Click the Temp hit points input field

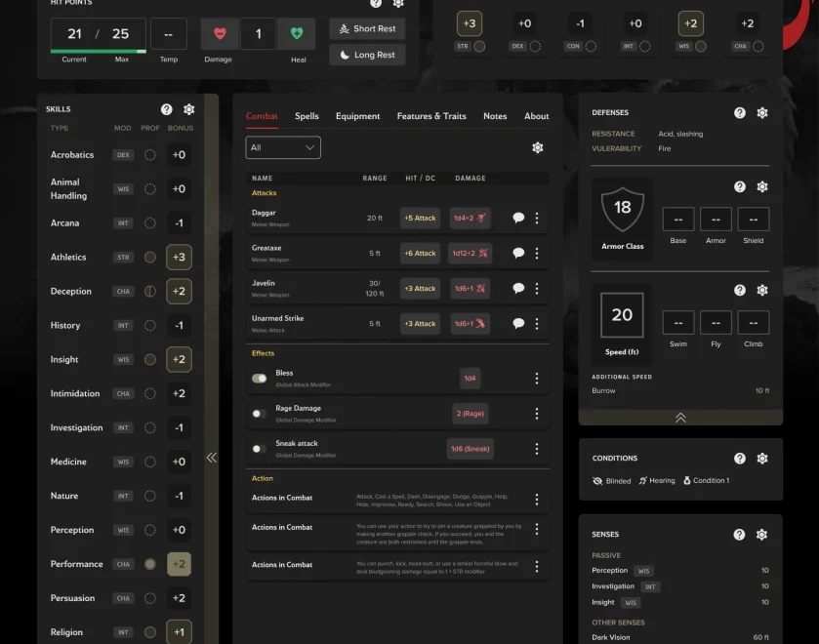point(168,32)
